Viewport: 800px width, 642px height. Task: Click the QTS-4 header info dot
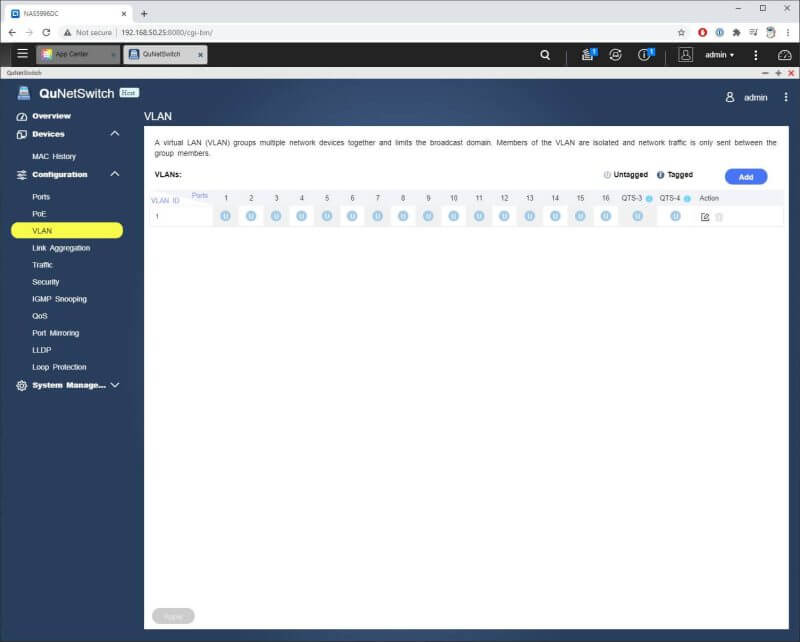(x=687, y=199)
